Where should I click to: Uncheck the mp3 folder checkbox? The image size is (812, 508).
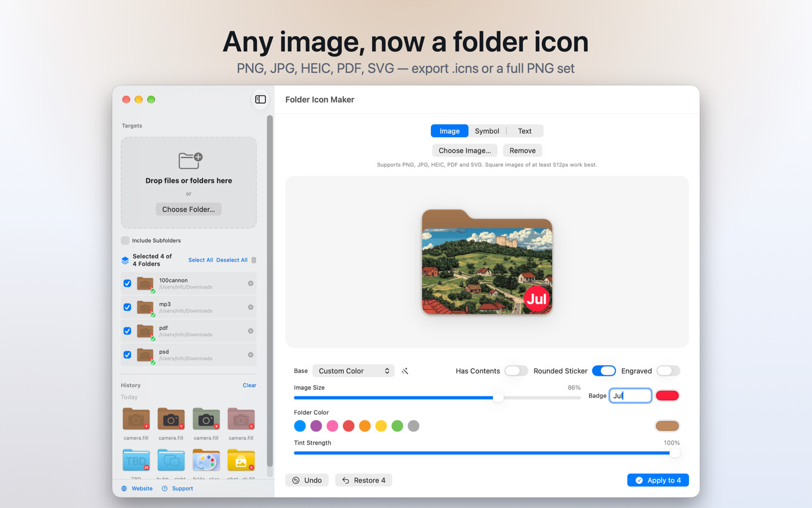pos(127,307)
